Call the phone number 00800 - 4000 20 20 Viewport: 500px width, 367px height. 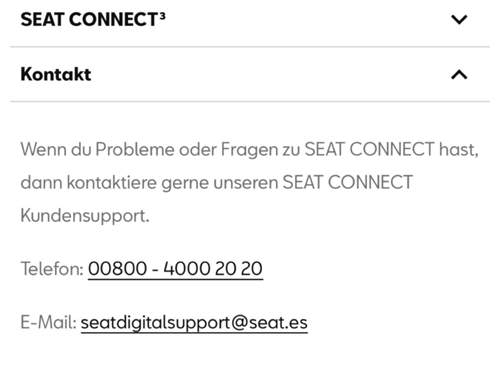pyautogui.click(x=175, y=269)
